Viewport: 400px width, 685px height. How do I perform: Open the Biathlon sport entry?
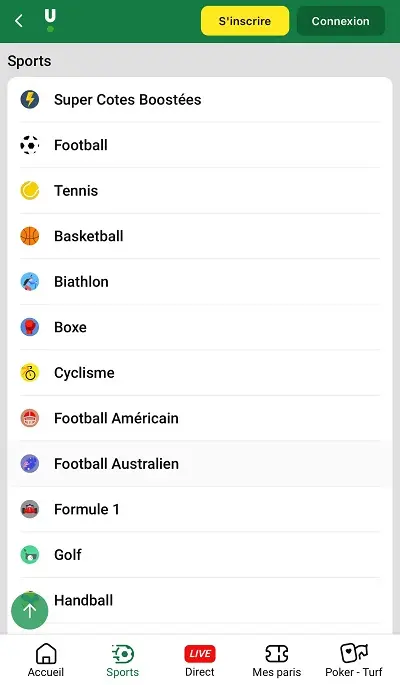[200, 282]
